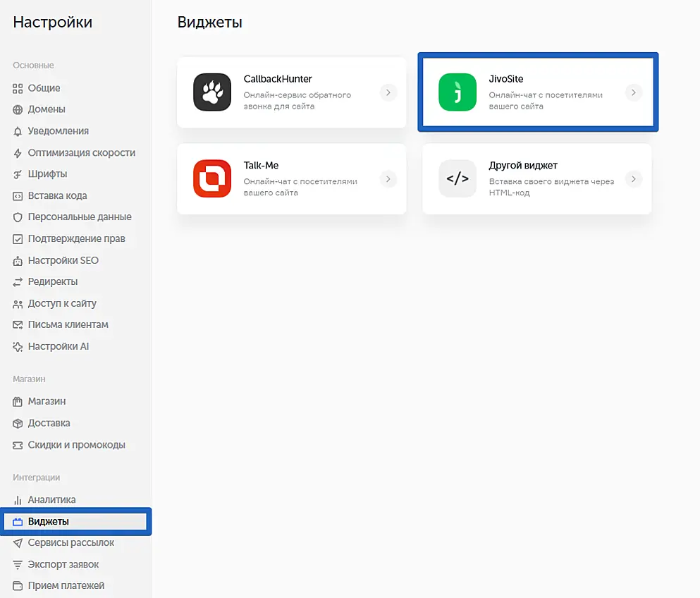The height and width of the screenshot is (598, 700).
Task: Navigate to Редиректы section
Action: (x=52, y=281)
